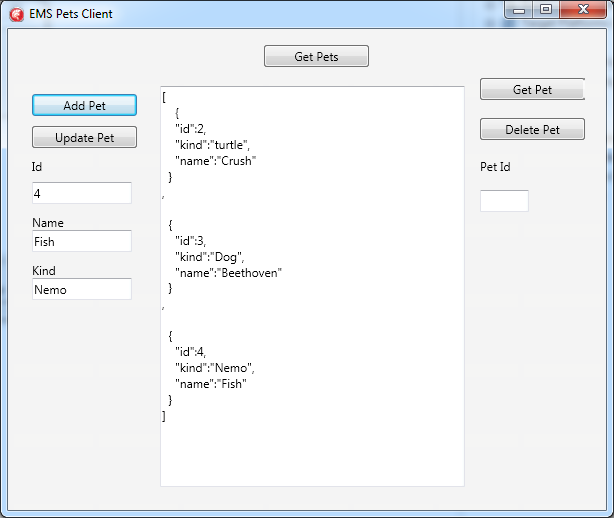
Task: Click the window title text EMS Pets Client
Action: coord(71,14)
